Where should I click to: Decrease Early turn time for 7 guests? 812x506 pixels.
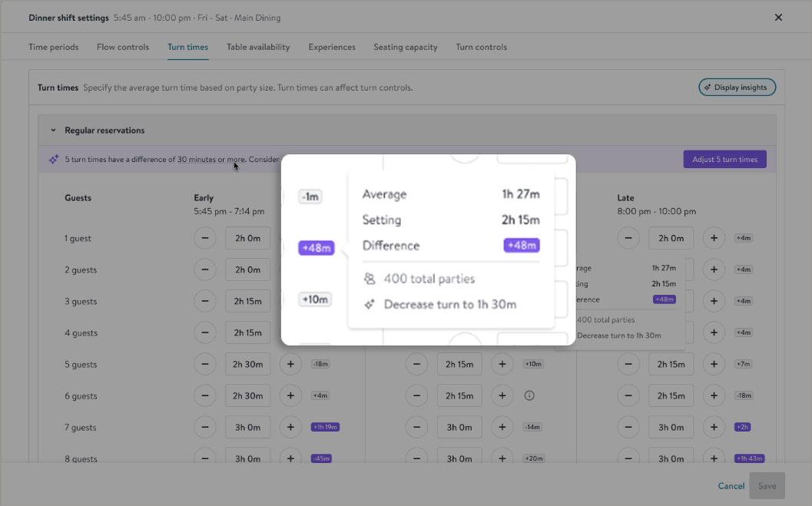(205, 428)
